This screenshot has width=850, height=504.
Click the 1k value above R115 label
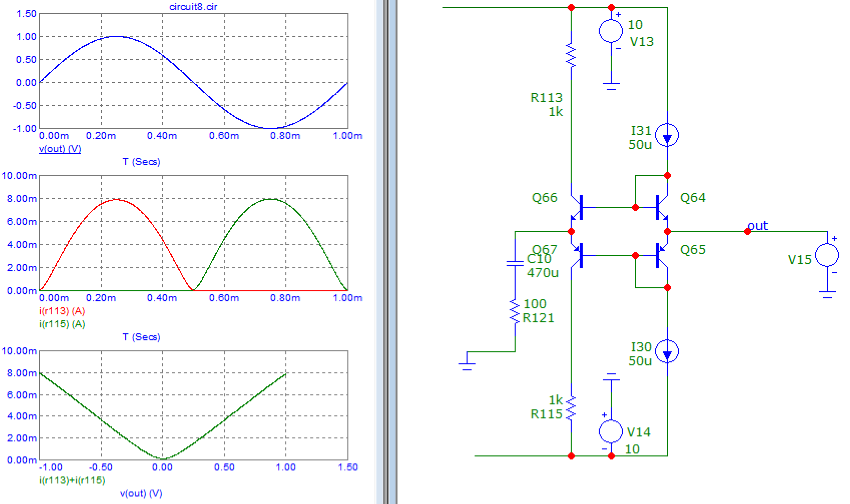pyautogui.click(x=555, y=400)
